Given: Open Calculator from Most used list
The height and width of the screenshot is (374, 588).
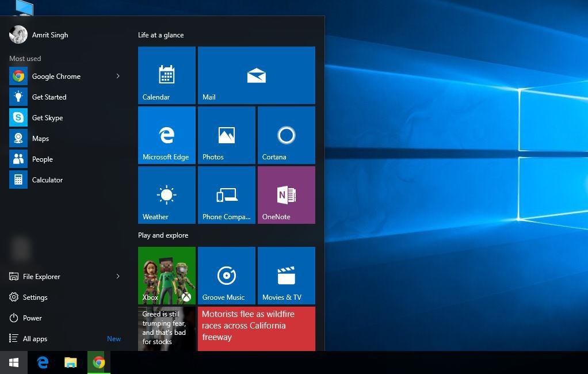Looking at the screenshot, I should tap(66, 180).
